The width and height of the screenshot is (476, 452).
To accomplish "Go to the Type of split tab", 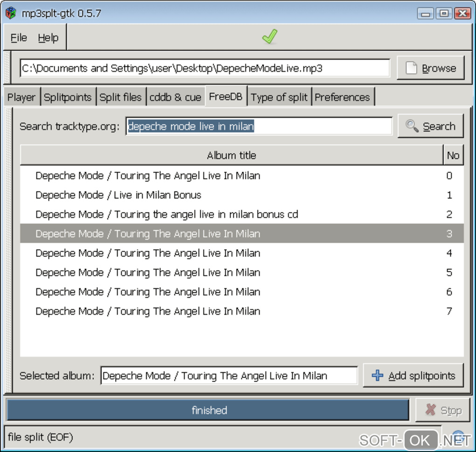I will (279, 97).
